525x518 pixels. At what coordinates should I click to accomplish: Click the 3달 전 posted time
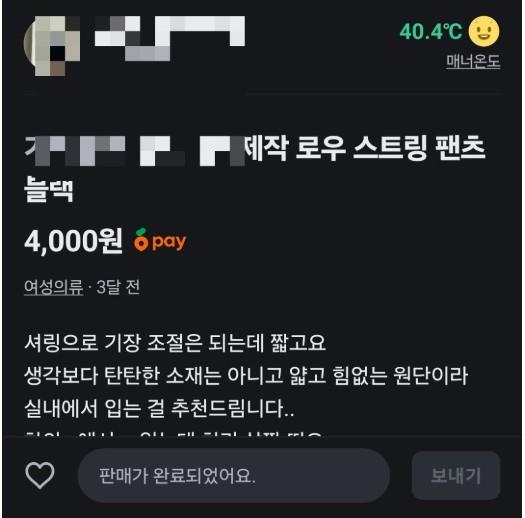point(118,287)
